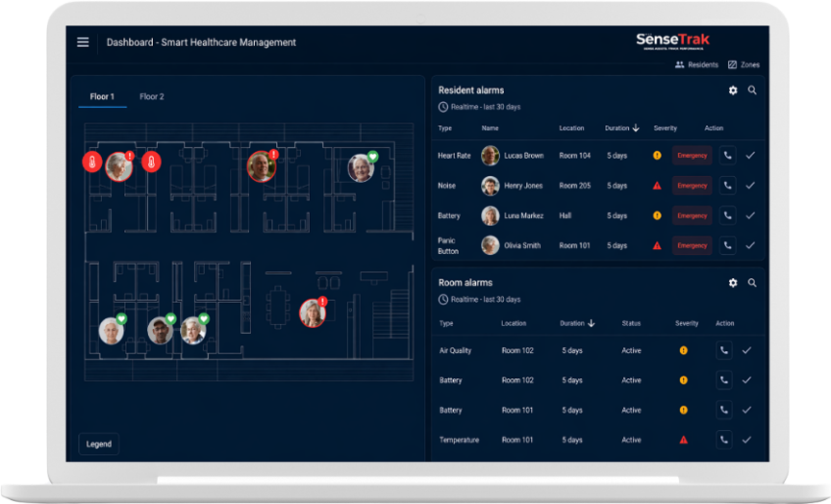Image resolution: width=831 pixels, height=504 pixels.
Task: Call about Lucas Brown Heart Rate alarm
Action: point(728,155)
